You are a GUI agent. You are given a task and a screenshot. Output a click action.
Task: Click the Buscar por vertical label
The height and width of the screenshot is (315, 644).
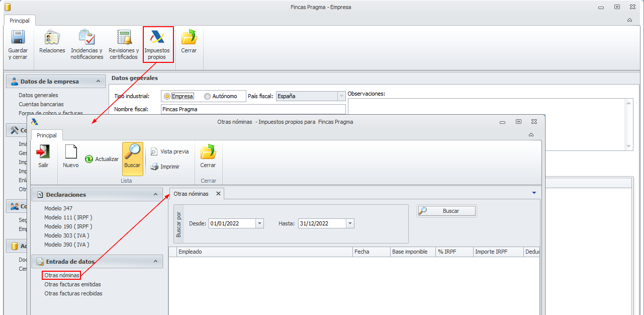179,224
